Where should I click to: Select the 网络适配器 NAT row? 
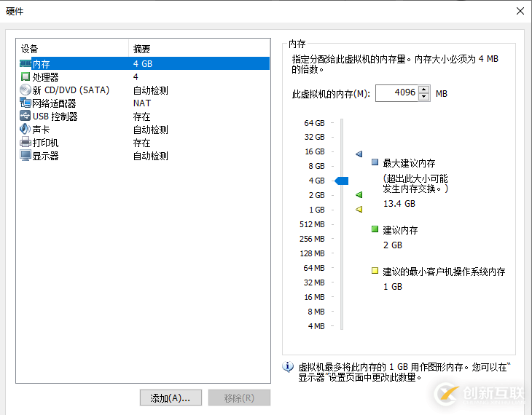(144, 103)
